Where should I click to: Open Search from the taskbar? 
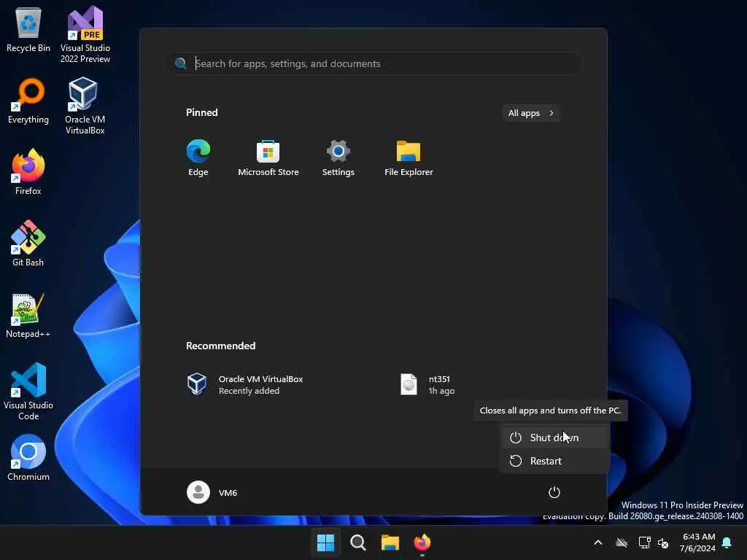[357, 542]
